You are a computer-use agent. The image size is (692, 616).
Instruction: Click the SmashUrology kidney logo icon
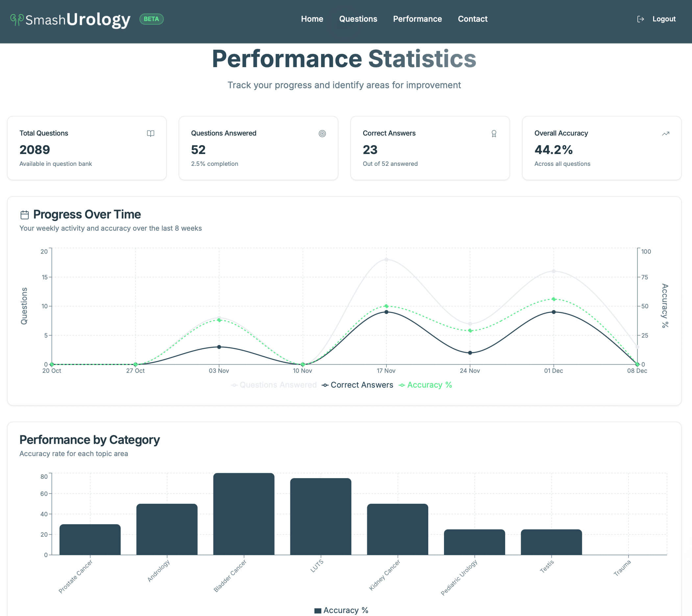click(x=16, y=19)
